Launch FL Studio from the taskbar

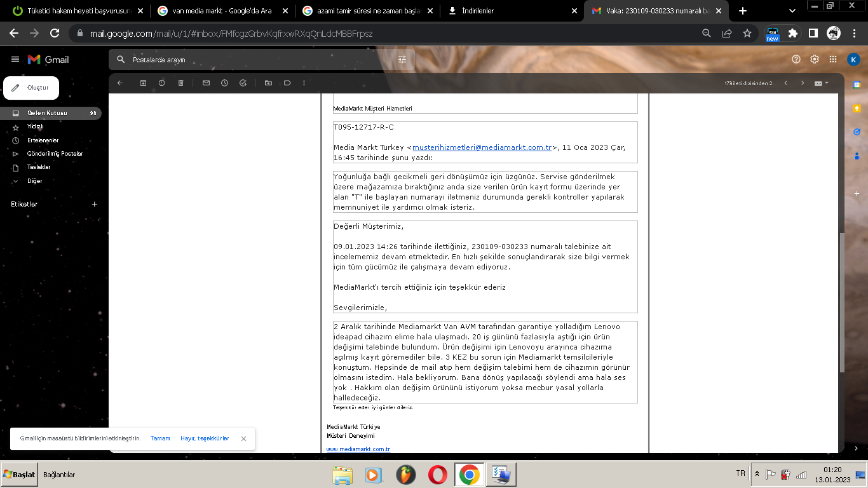pos(405,475)
